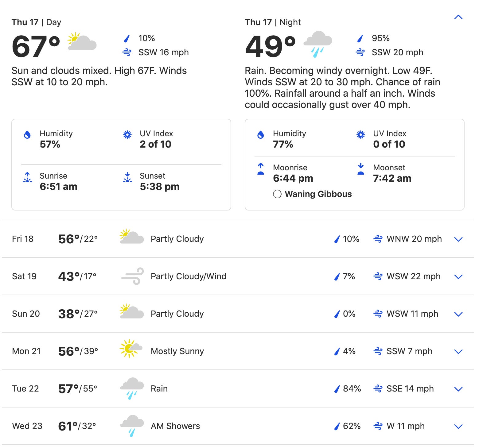Click the Mon 21 Mostly Sunny icon
This screenshot has height=448, width=479.
coord(131,349)
